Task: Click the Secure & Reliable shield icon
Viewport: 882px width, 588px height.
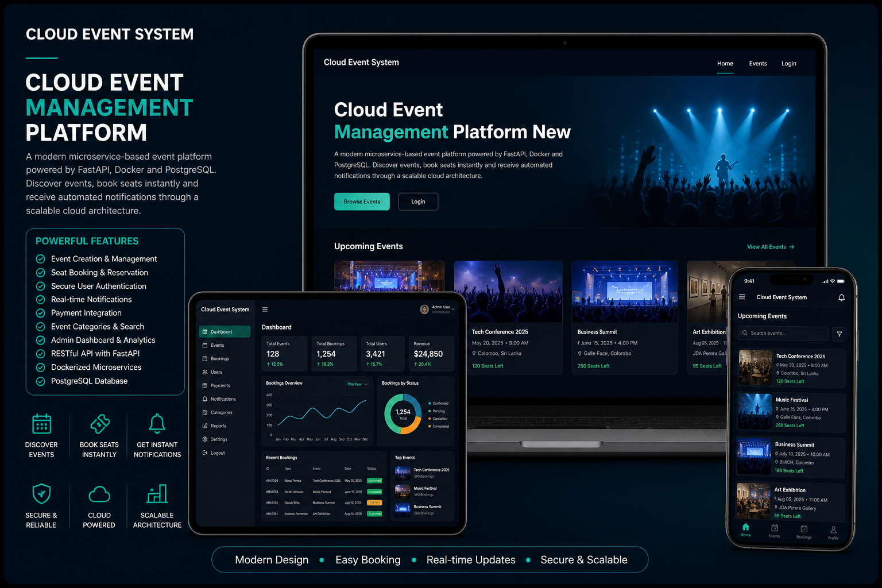Action: pyautogui.click(x=41, y=494)
